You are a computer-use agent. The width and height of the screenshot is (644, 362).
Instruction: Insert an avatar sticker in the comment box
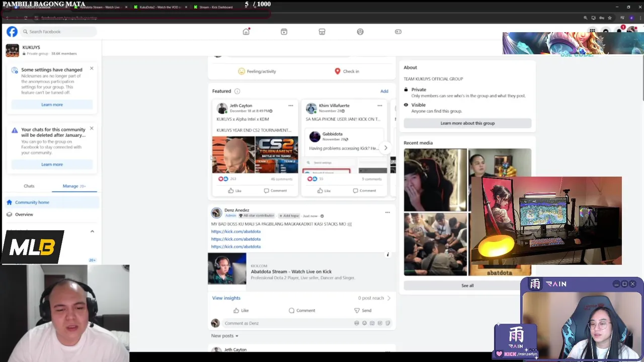[x=357, y=323]
